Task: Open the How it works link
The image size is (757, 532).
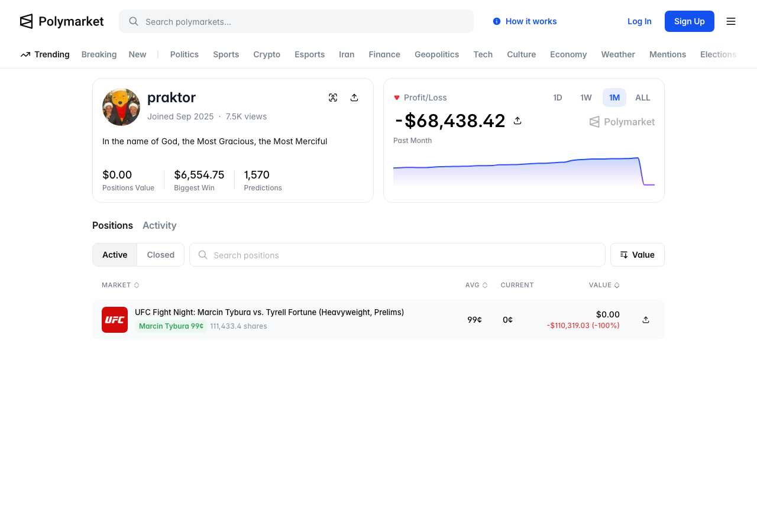Action: 525,21
